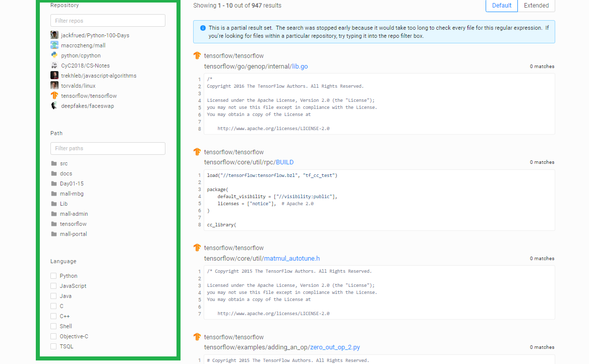589x364 pixels.
Task: Focus the Filter paths input field
Action: tap(108, 148)
